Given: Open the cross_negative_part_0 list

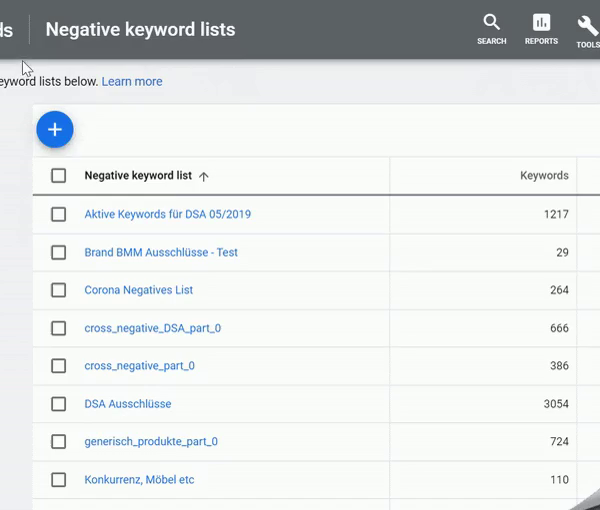Looking at the screenshot, I should 139,366.
